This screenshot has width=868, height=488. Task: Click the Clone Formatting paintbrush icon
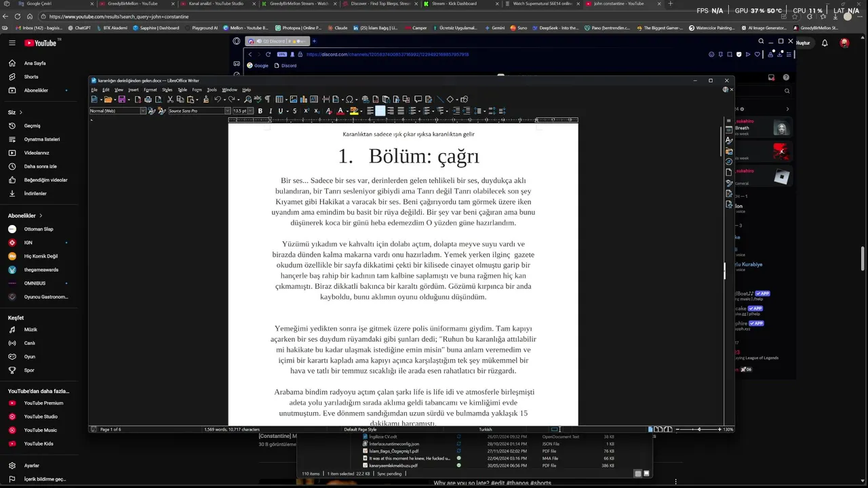pos(206,99)
